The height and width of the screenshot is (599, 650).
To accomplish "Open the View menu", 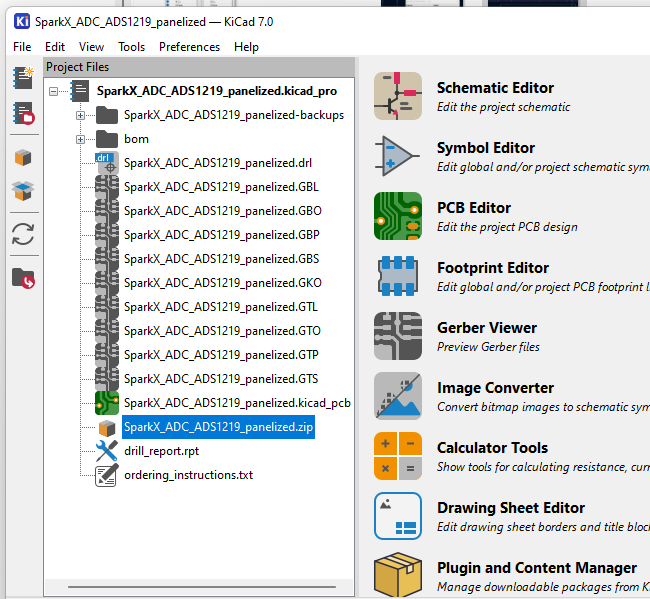I will click(91, 47).
